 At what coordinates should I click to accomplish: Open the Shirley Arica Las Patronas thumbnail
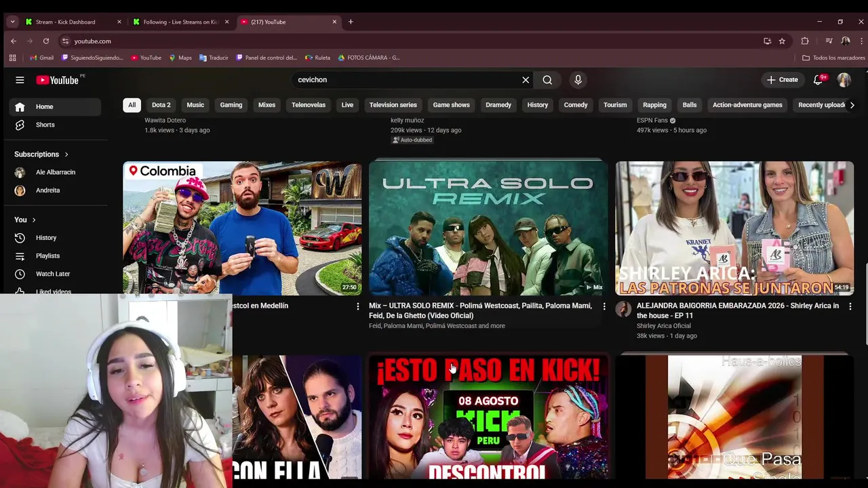pos(734,228)
